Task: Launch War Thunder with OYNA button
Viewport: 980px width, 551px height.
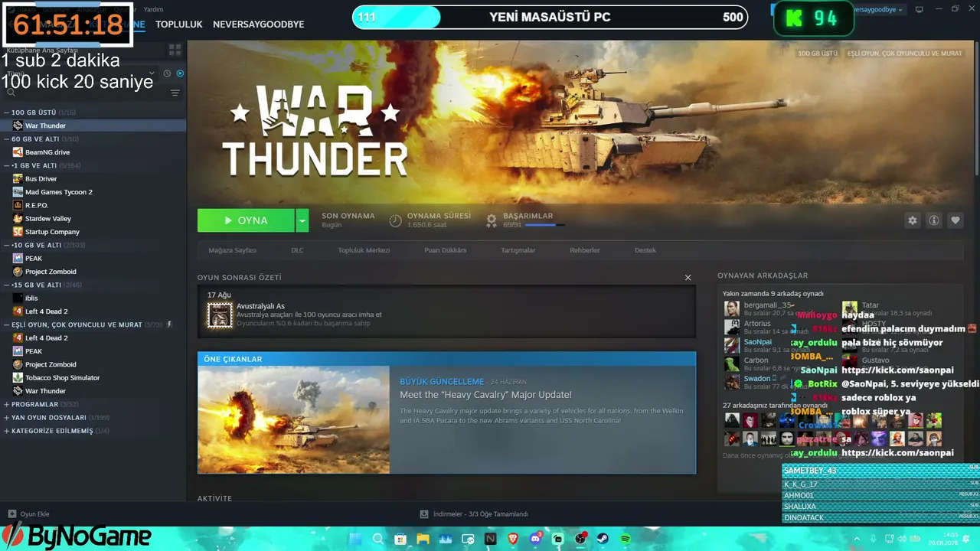Action: (246, 220)
